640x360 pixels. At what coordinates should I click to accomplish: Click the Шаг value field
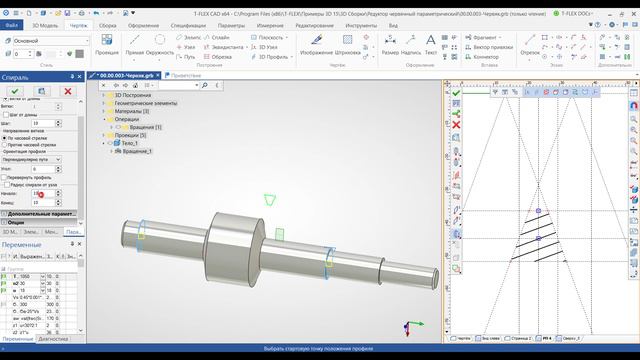coord(43,123)
